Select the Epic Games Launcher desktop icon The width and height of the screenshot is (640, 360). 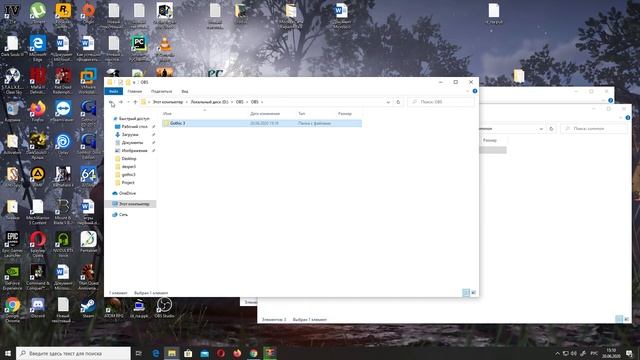[12, 244]
